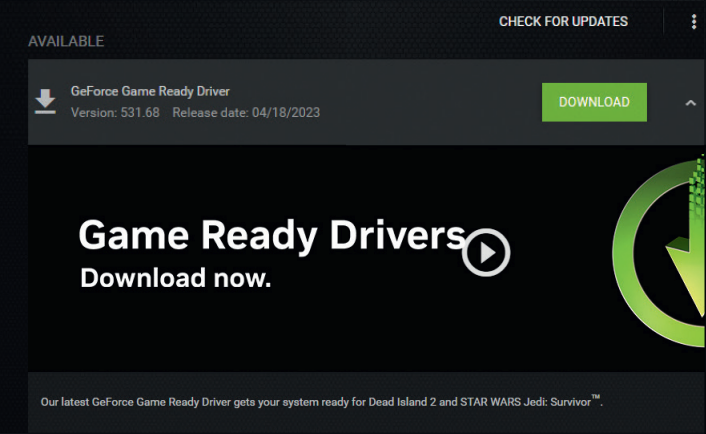Select the "Download now." banner text
The image size is (706, 434).
175,278
